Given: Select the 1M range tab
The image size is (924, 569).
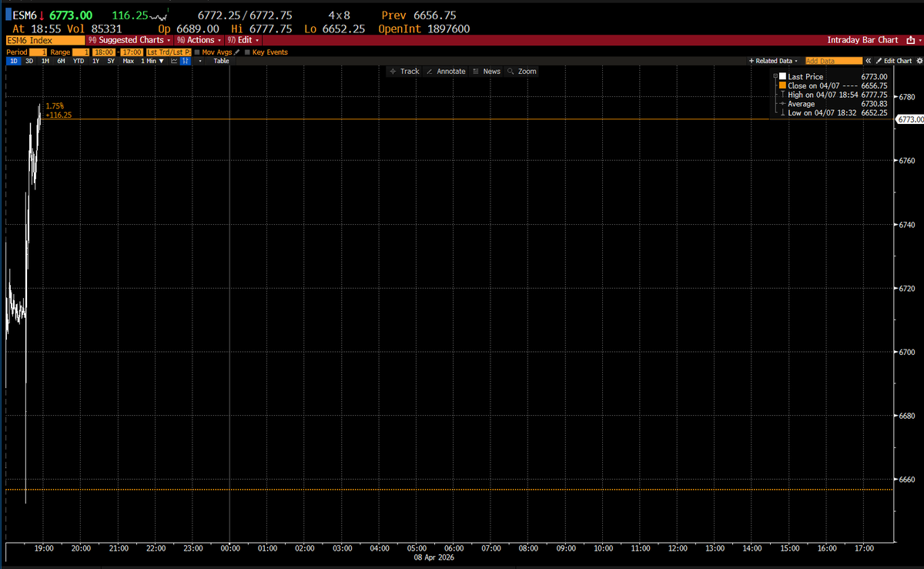Looking at the screenshot, I should (45, 61).
